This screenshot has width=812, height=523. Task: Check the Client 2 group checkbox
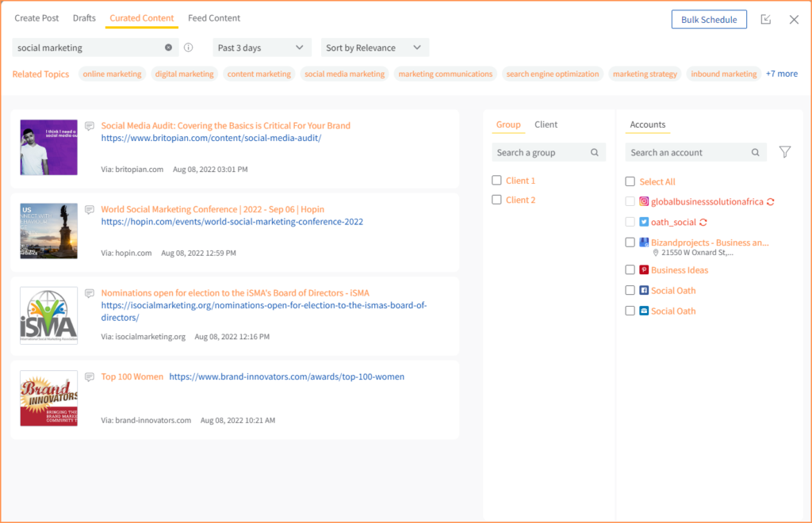496,200
